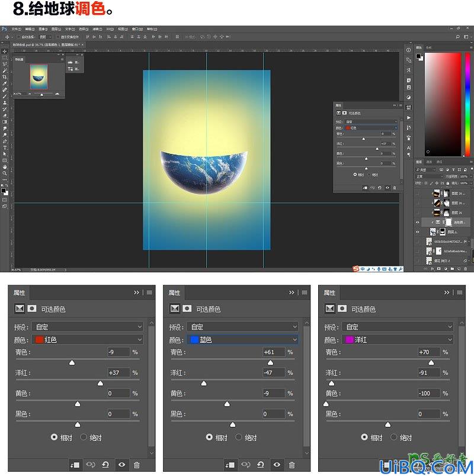
Task: Click the Navigator thumbnail preview
Action: [x=39, y=76]
